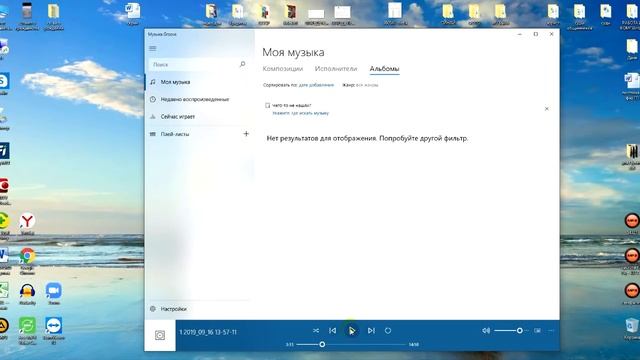
Task: Switch to the Исполнители tab
Action: [x=336, y=69]
